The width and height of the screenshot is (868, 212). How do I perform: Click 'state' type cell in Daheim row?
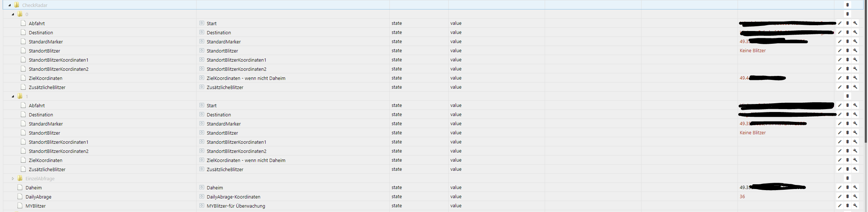click(x=397, y=187)
